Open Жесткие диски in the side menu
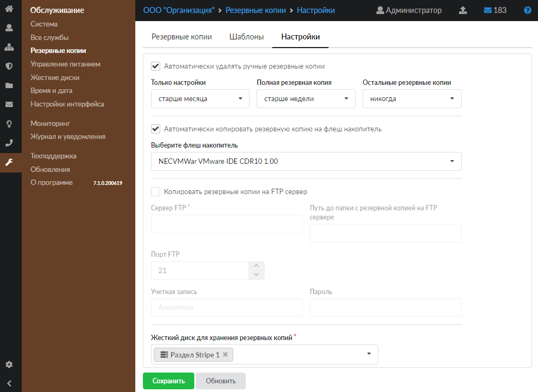The image size is (538, 392). coord(55,77)
